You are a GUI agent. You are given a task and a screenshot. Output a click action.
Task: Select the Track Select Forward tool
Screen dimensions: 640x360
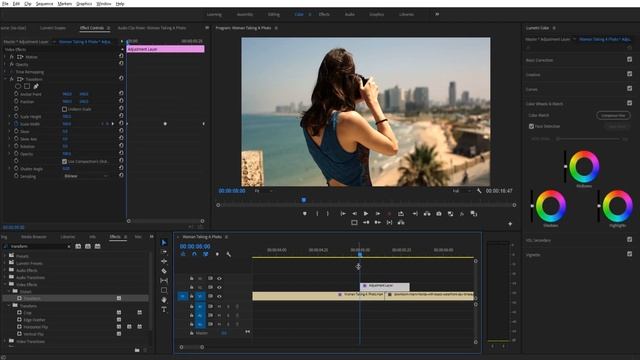click(x=164, y=252)
